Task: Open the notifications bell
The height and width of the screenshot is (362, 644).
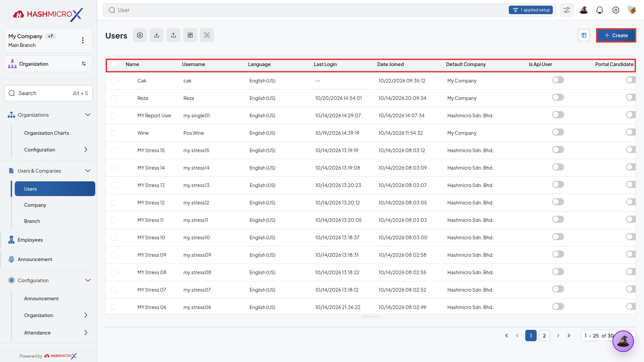Action: [x=600, y=10]
